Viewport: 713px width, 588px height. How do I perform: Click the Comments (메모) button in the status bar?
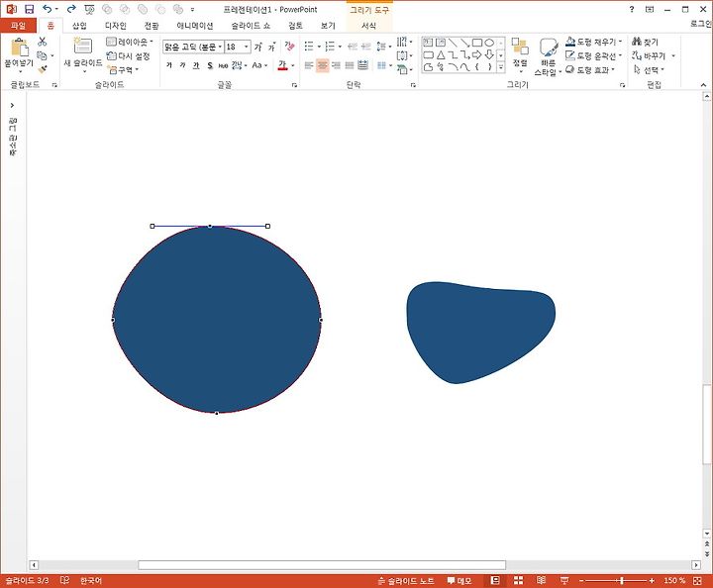click(x=458, y=580)
